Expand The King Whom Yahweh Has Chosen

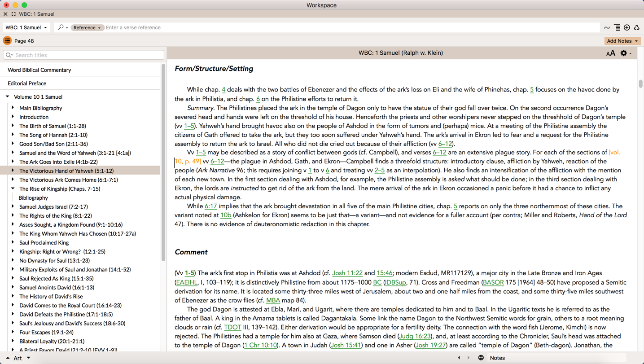click(x=13, y=233)
